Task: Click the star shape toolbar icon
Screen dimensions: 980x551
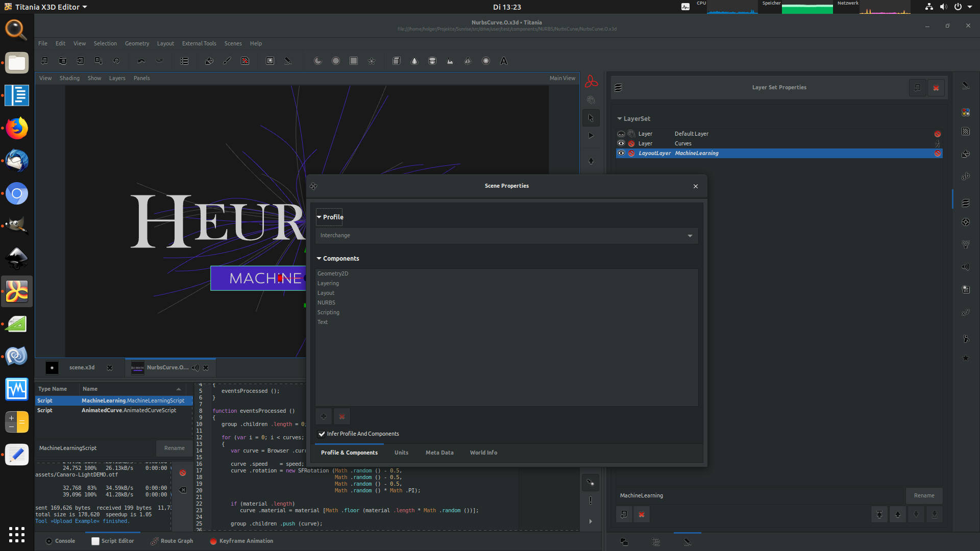Action: point(372,61)
